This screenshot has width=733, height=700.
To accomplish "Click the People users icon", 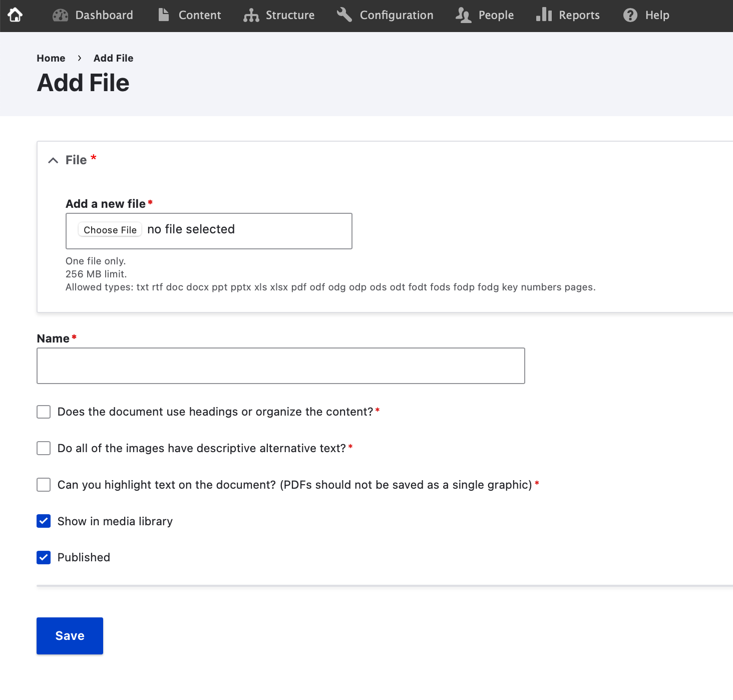I will click(x=463, y=16).
